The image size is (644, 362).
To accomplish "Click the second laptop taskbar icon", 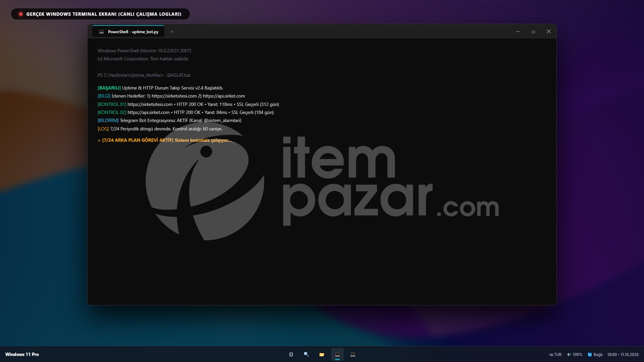I will point(353,354).
